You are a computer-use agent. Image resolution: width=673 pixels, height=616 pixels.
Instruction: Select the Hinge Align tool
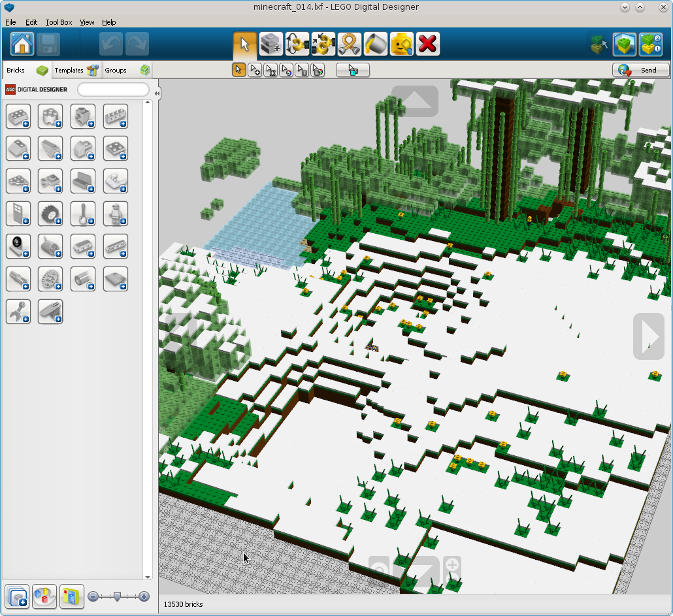coord(323,44)
